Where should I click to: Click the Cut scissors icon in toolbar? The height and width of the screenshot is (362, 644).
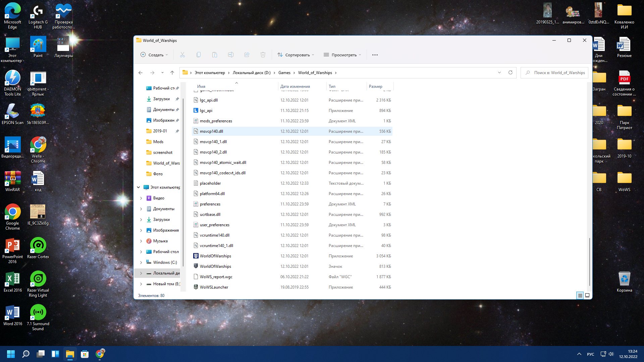[x=182, y=55]
